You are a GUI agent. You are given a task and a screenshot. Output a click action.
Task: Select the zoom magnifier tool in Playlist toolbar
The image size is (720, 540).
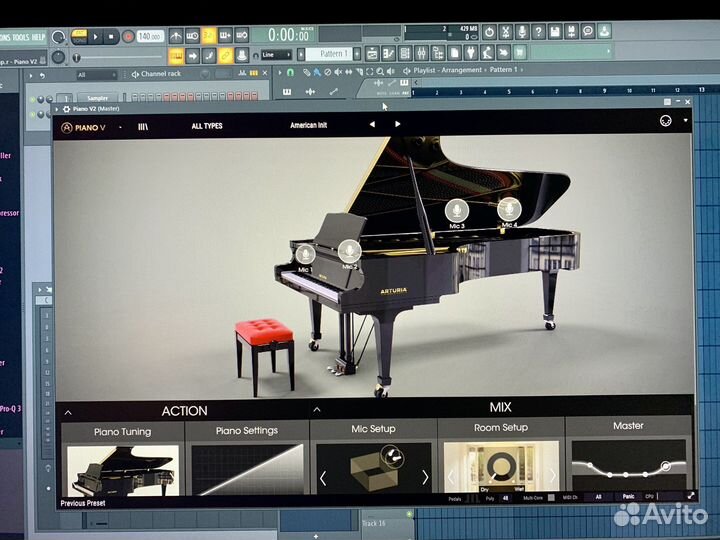coord(380,71)
